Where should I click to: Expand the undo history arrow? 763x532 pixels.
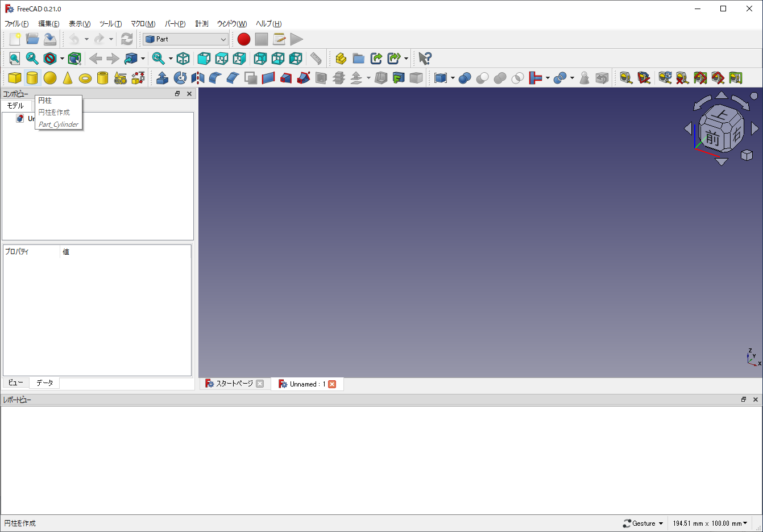click(x=86, y=39)
